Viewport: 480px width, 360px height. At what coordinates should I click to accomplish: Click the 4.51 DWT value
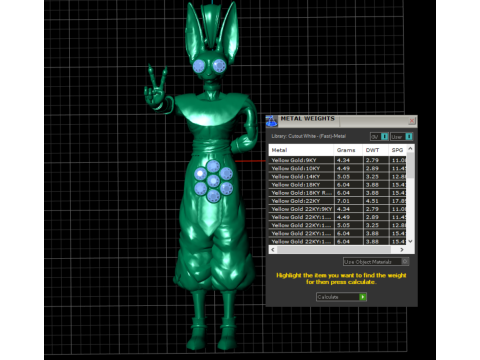pyautogui.click(x=372, y=201)
